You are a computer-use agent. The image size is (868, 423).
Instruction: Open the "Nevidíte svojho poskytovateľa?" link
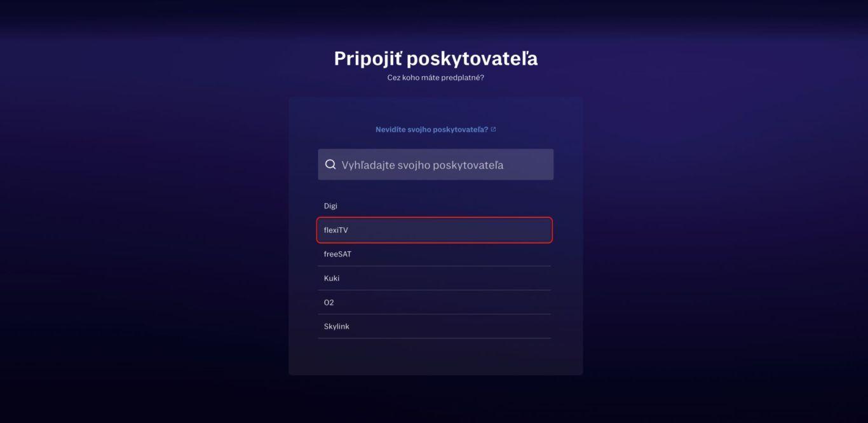[431, 129]
